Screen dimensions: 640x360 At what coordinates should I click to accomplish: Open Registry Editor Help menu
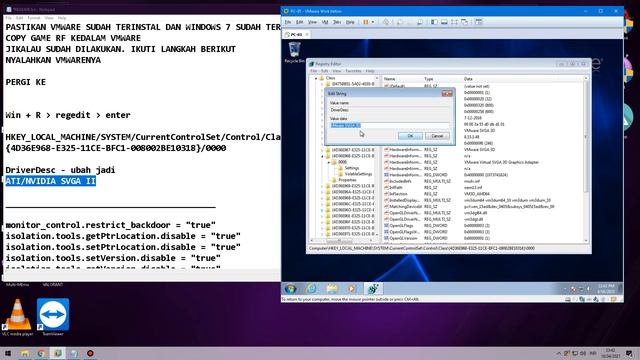click(x=370, y=71)
